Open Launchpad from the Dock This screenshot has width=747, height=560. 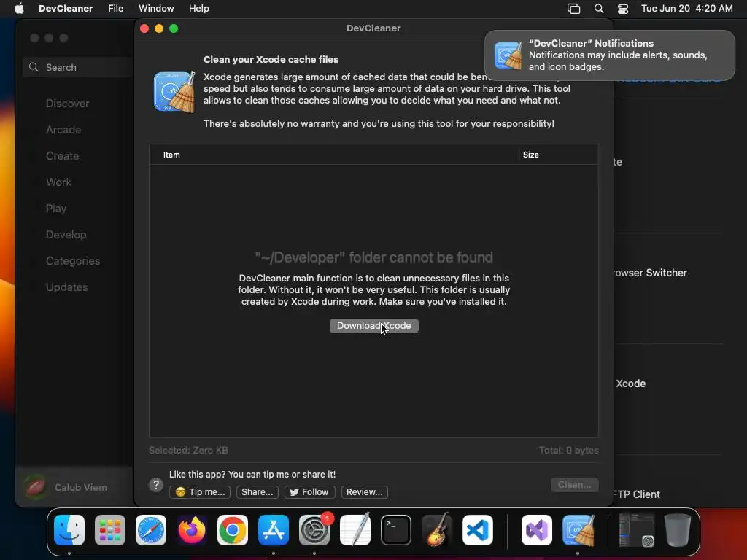pos(110,530)
